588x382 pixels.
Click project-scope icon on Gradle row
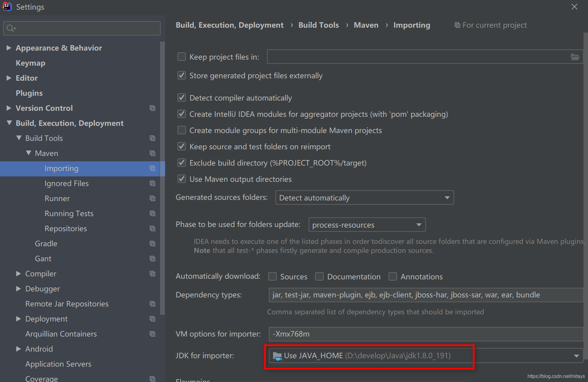click(x=152, y=244)
